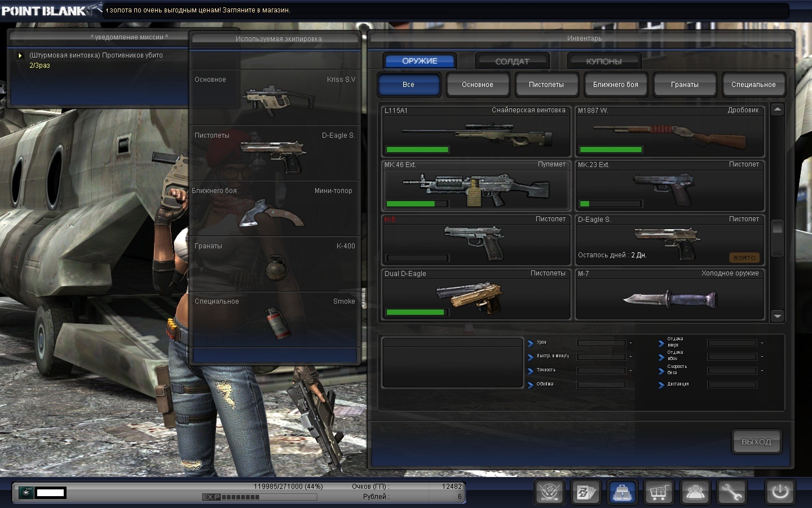Open settings with the wrench icon

pyautogui.click(x=731, y=492)
